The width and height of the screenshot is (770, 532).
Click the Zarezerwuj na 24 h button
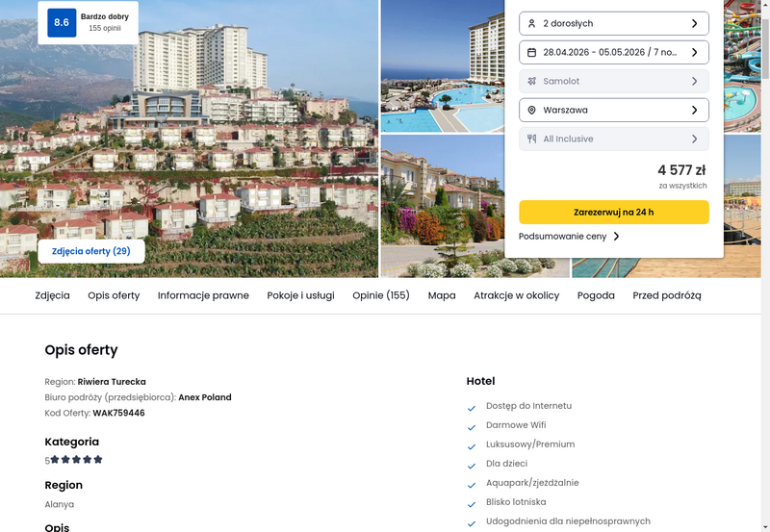pyautogui.click(x=614, y=212)
